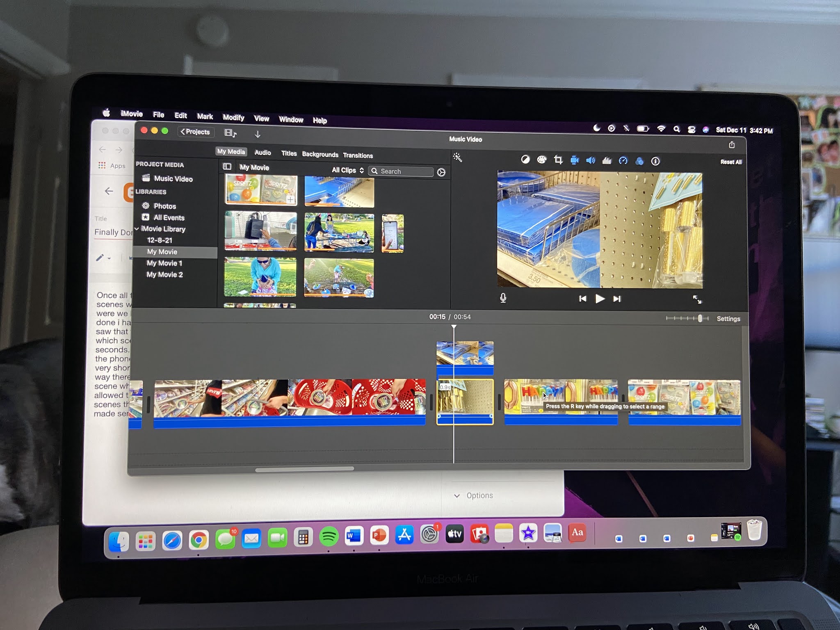Switch to Transitions tab
The width and height of the screenshot is (840, 630).
click(x=358, y=155)
